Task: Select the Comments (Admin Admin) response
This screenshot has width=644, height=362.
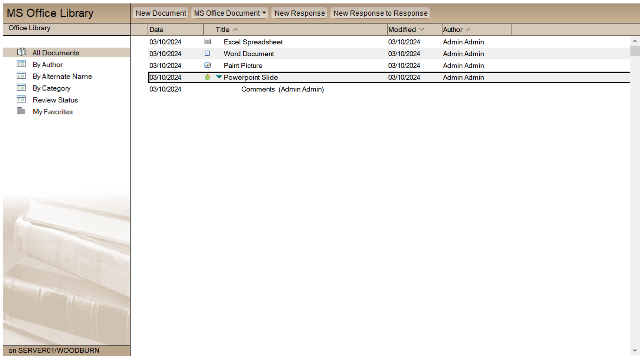Action: pyautogui.click(x=283, y=89)
